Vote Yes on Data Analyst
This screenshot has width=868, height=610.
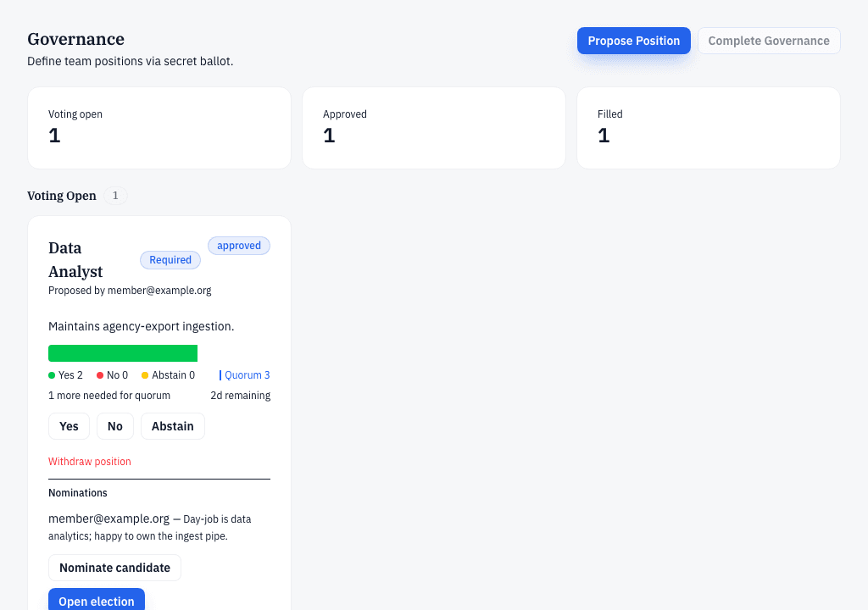coord(69,426)
